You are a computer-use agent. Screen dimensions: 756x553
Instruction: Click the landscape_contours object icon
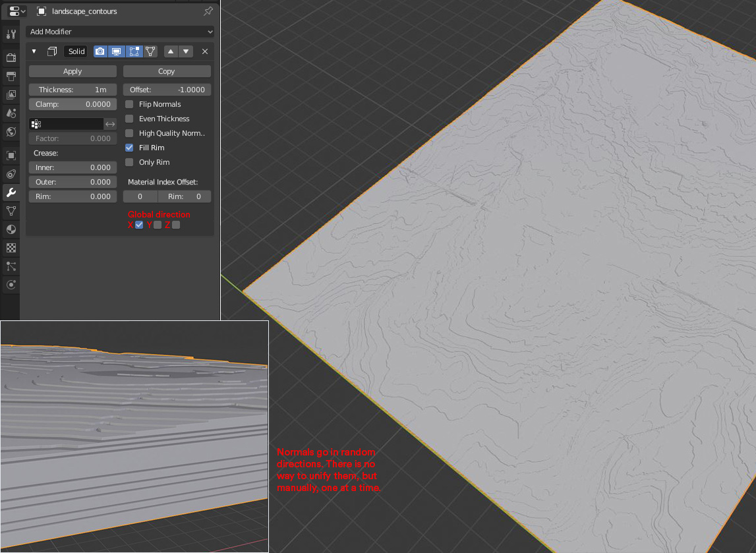(42, 11)
